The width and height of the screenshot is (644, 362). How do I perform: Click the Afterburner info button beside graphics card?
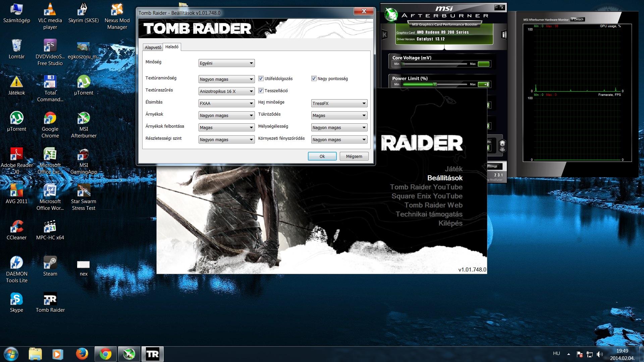(x=503, y=35)
